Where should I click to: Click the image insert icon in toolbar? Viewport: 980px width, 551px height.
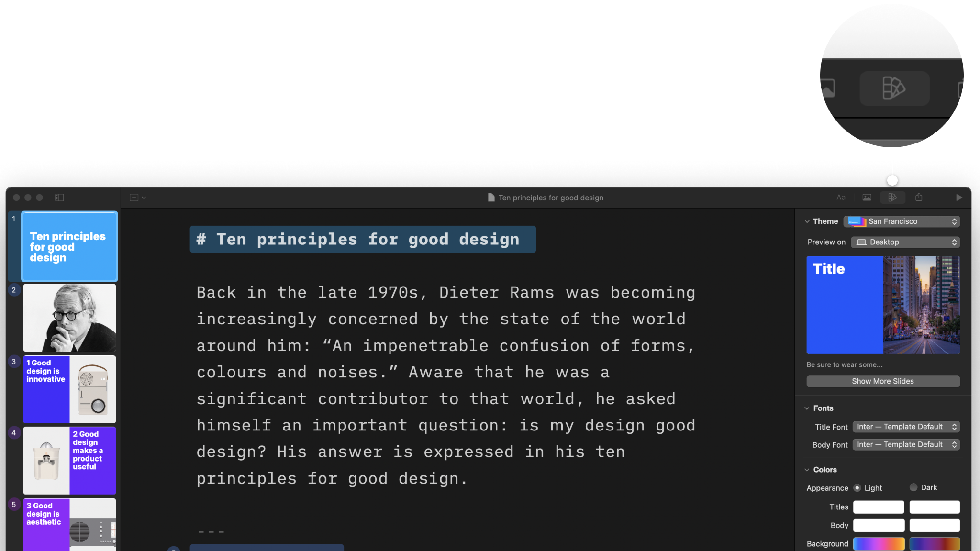[867, 197]
